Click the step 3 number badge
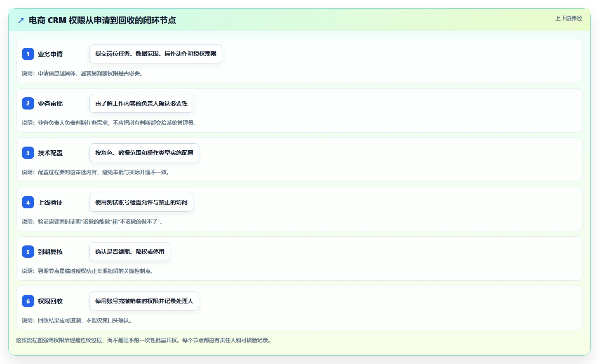 [x=28, y=153]
